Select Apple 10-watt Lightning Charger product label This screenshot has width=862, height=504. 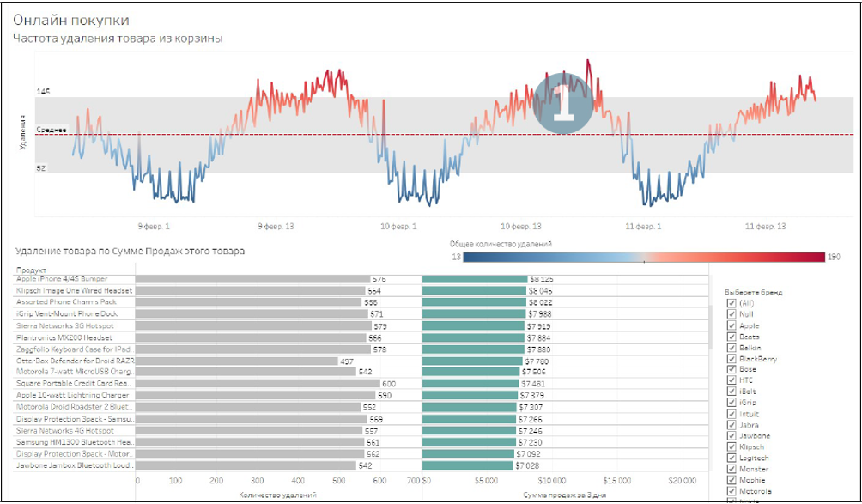click(x=74, y=396)
